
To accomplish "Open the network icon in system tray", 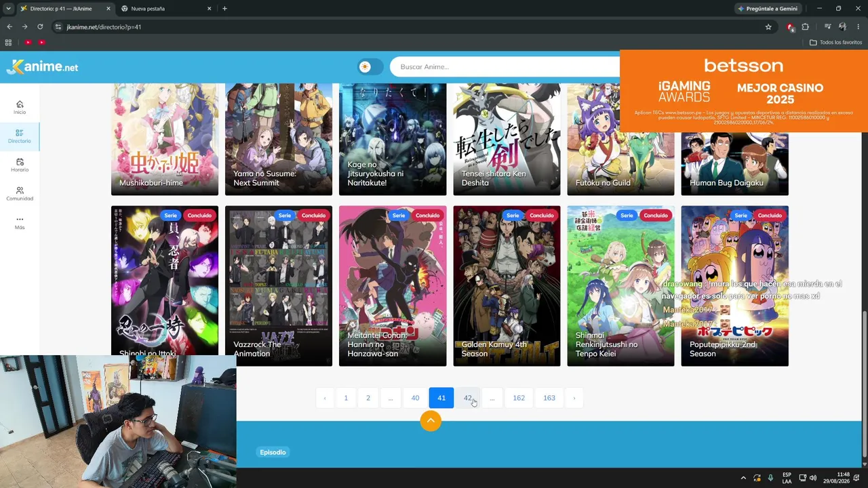I will (x=802, y=478).
